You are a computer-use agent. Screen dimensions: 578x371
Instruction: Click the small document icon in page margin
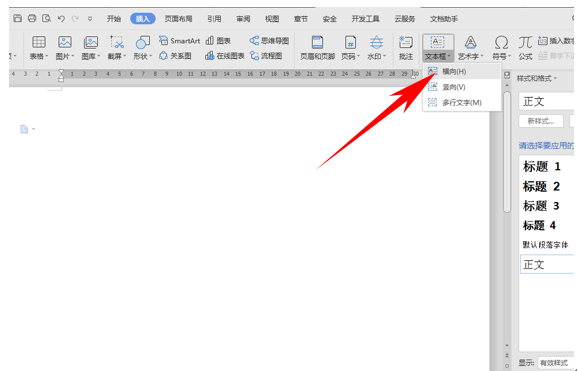pos(24,129)
